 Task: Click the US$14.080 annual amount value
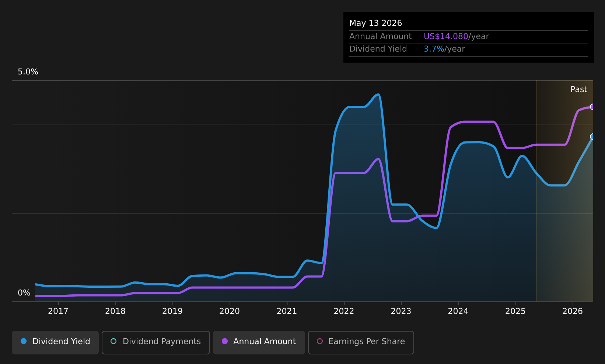446,36
